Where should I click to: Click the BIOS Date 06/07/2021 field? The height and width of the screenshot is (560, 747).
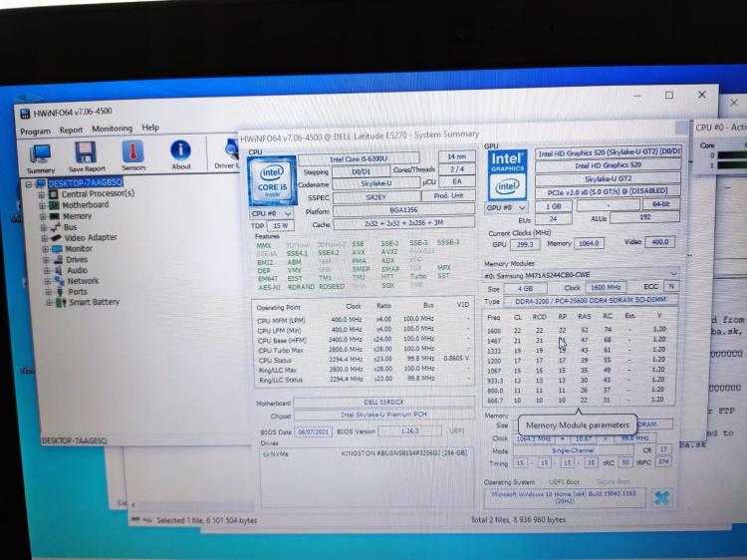[x=313, y=431]
